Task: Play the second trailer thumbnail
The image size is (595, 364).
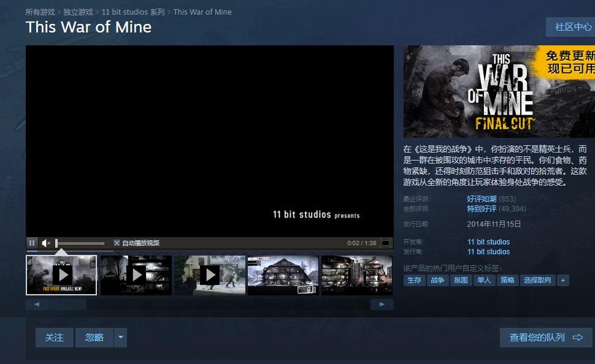Action: pyautogui.click(x=136, y=275)
